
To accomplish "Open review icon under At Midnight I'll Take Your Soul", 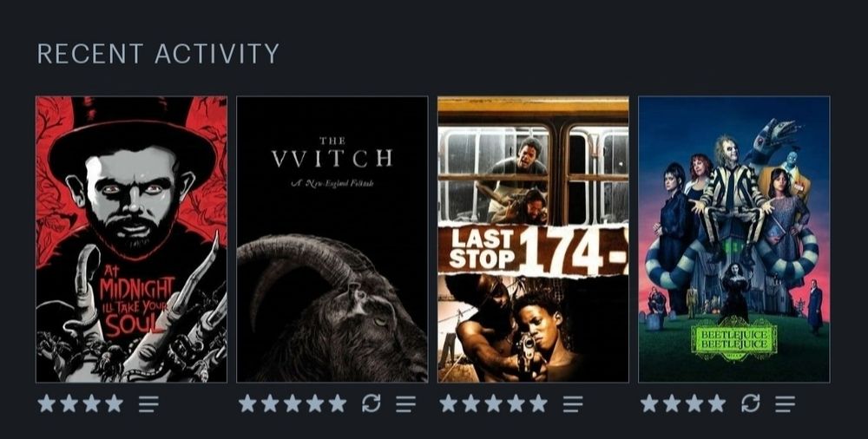I will [148, 404].
